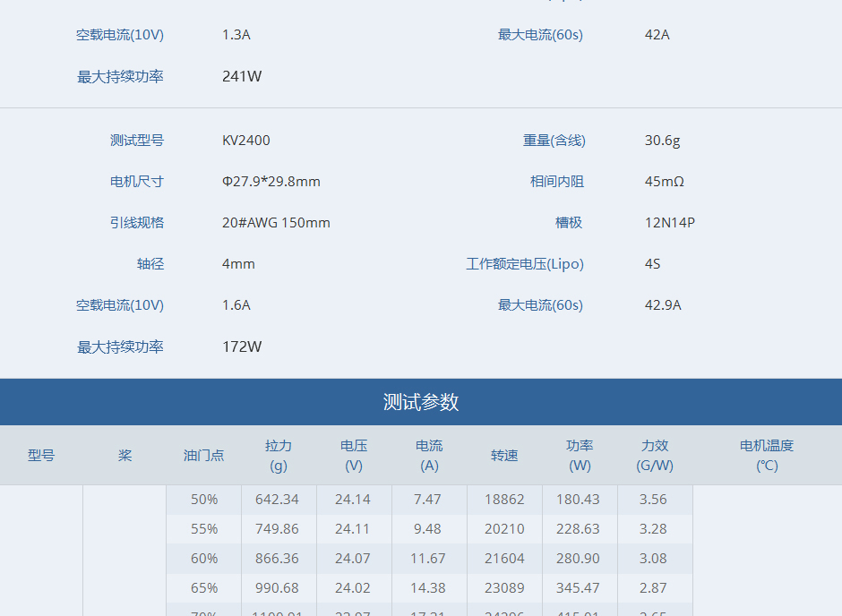Image resolution: width=842 pixels, height=616 pixels.
Task: Select the 42.9A max current value
Action: (663, 305)
